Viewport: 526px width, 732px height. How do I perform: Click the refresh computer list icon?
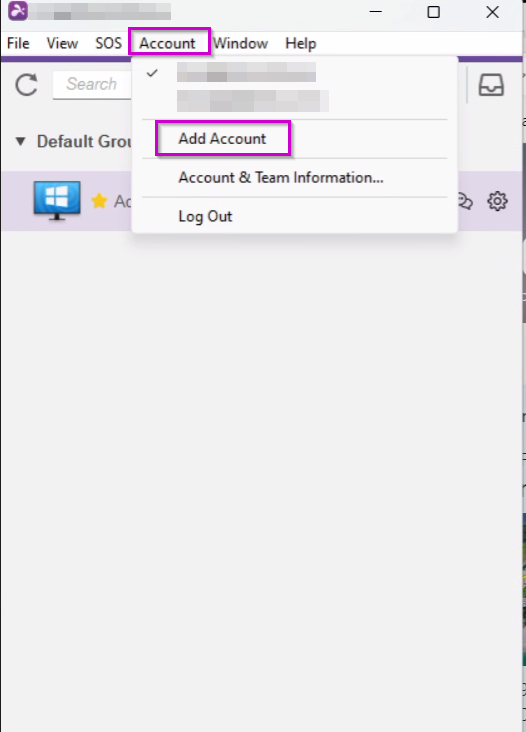pyautogui.click(x=26, y=85)
